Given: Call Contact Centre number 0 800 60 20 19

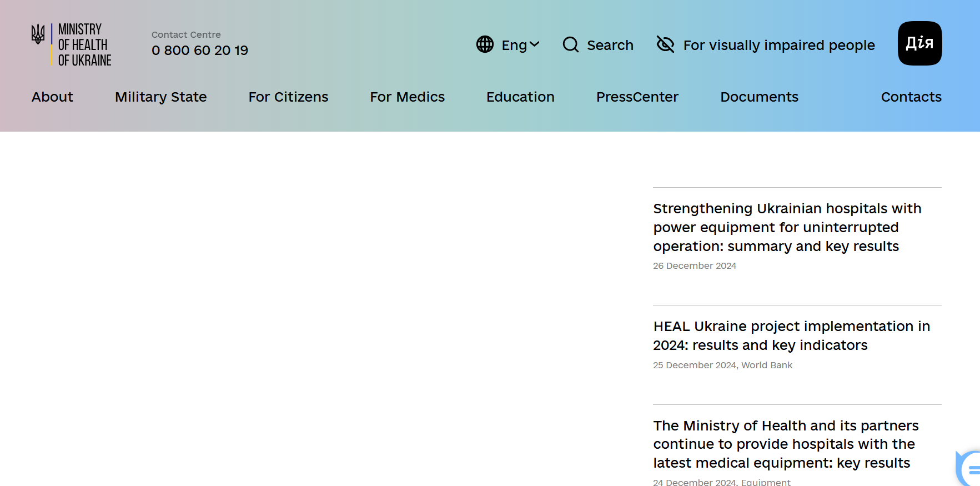Looking at the screenshot, I should click(x=200, y=51).
